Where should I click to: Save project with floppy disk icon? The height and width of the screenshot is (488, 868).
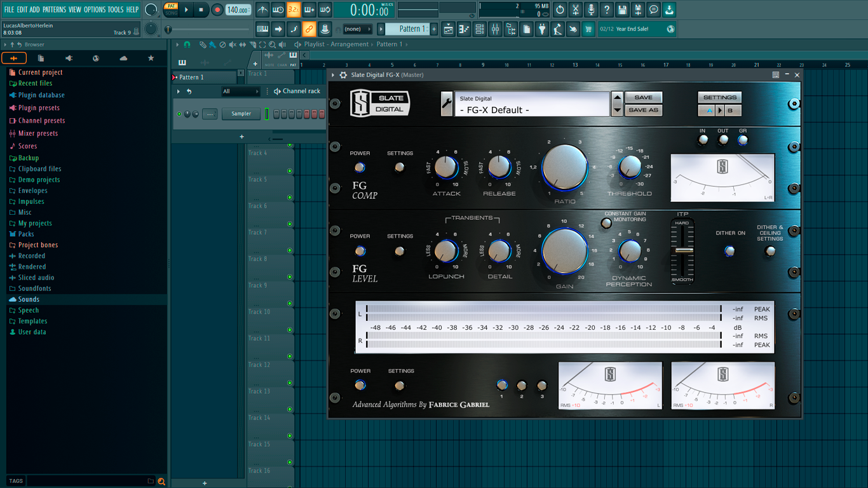(622, 10)
